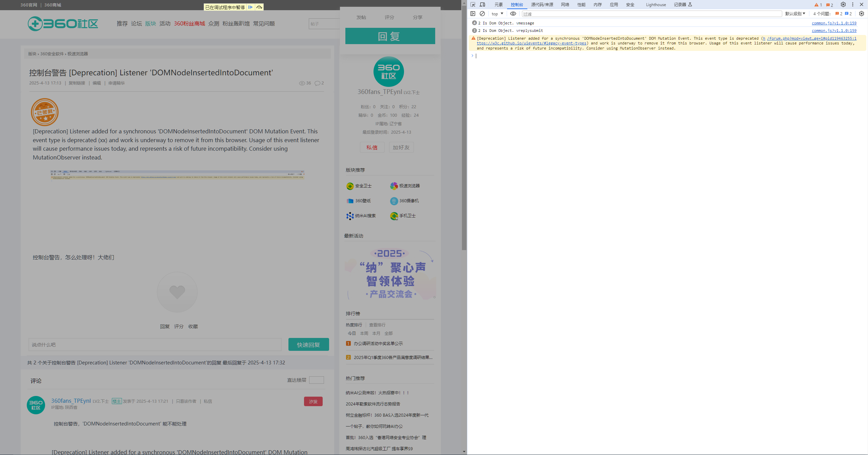
Task: Click the 360社区 author avatar in sidebar
Action: point(388,72)
